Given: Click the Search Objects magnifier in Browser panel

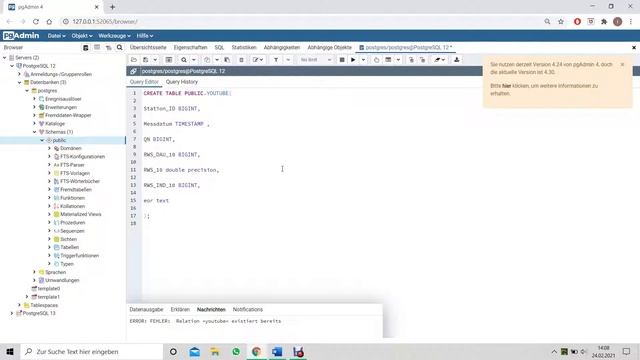Looking at the screenshot, I should (120, 48).
